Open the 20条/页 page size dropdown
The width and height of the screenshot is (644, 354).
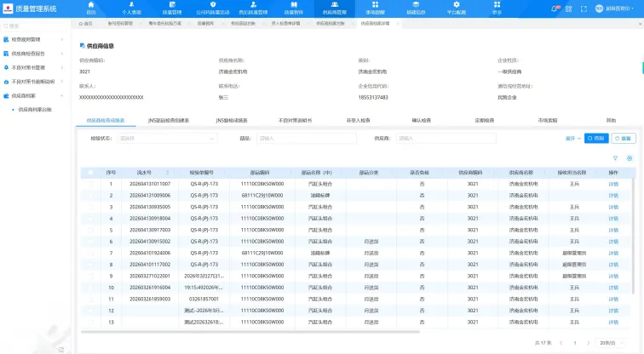[x=607, y=343]
